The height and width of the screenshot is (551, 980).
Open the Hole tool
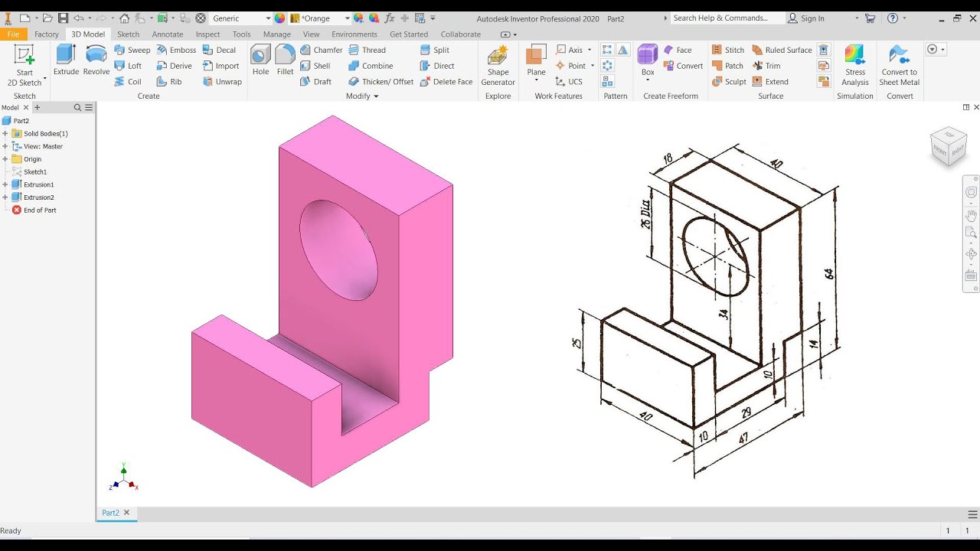coord(261,60)
